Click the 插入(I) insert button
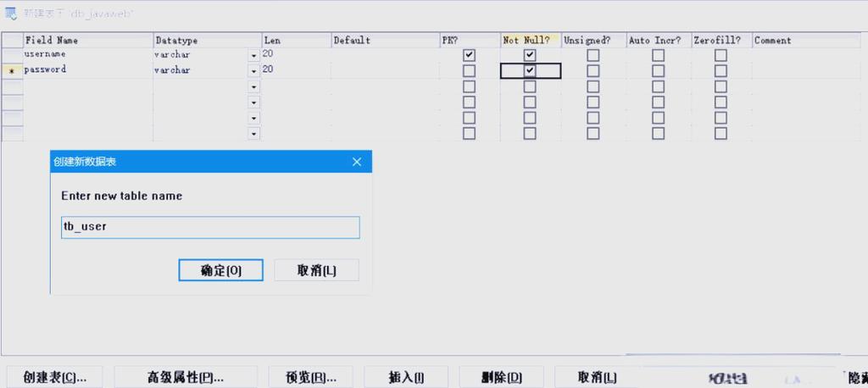Image resolution: width=868 pixels, height=388 pixels. pyautogui.click(x=406, y=378)
